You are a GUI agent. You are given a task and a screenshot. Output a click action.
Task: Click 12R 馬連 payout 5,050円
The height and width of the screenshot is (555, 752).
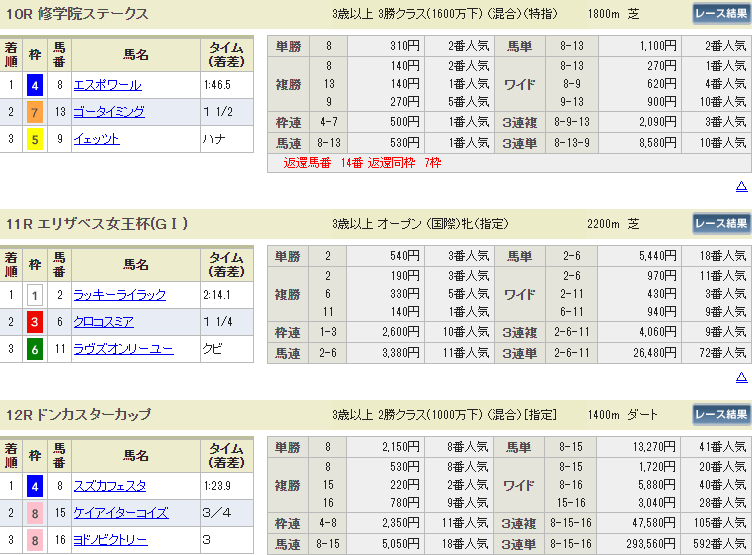(401, 544)
